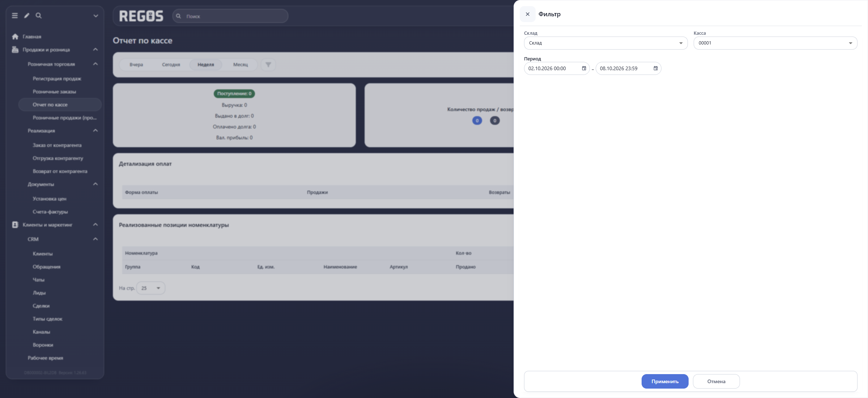Open Клиенты under CRM
868x398 pixels.
tap(43, 254)
